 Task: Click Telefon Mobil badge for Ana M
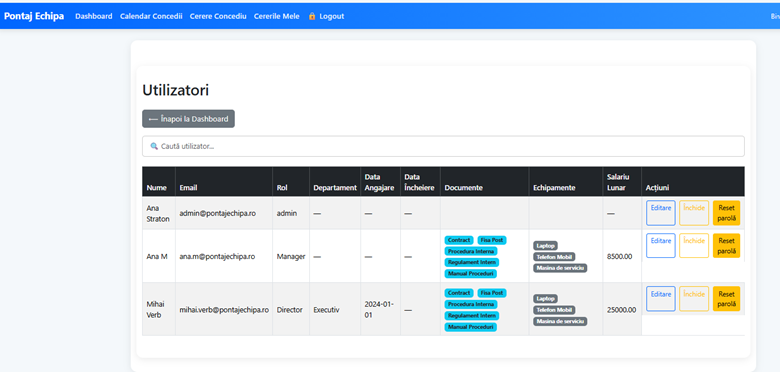pyautogui.click(x=554, y=257)
